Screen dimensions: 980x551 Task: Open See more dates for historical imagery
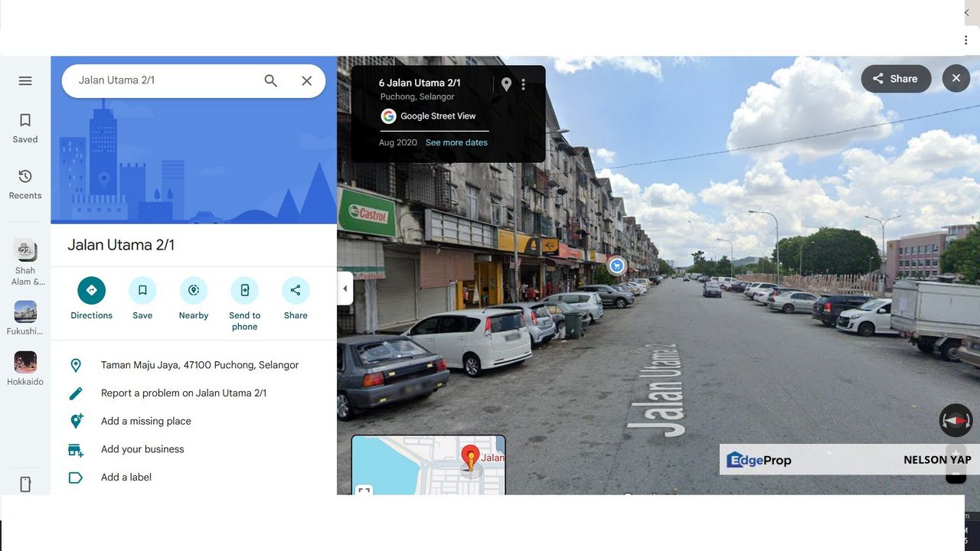456,142
